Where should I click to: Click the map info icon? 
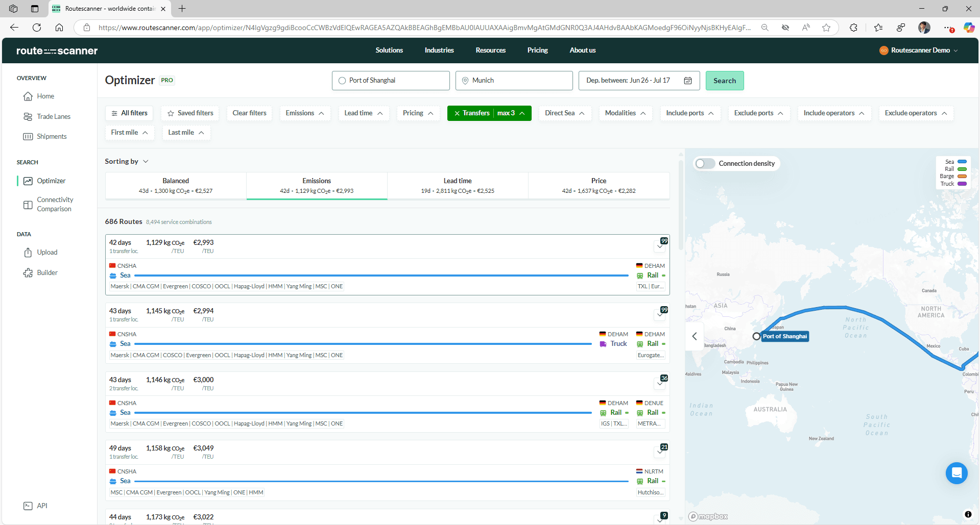[x=968, y=514]
